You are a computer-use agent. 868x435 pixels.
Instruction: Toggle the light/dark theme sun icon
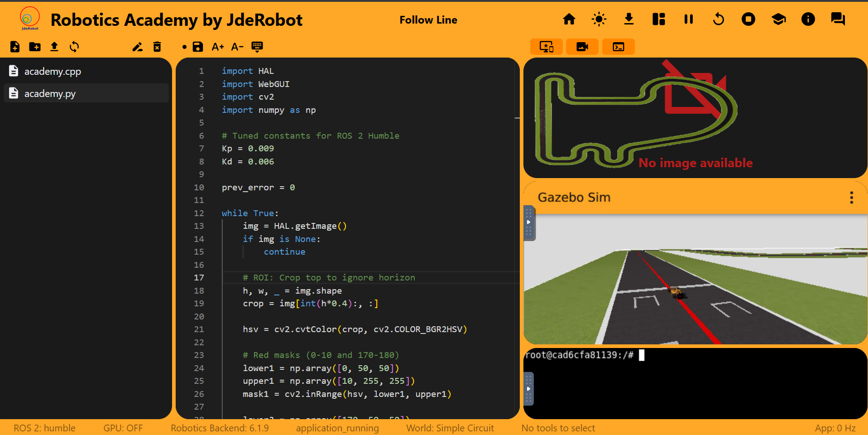point(599,19)
